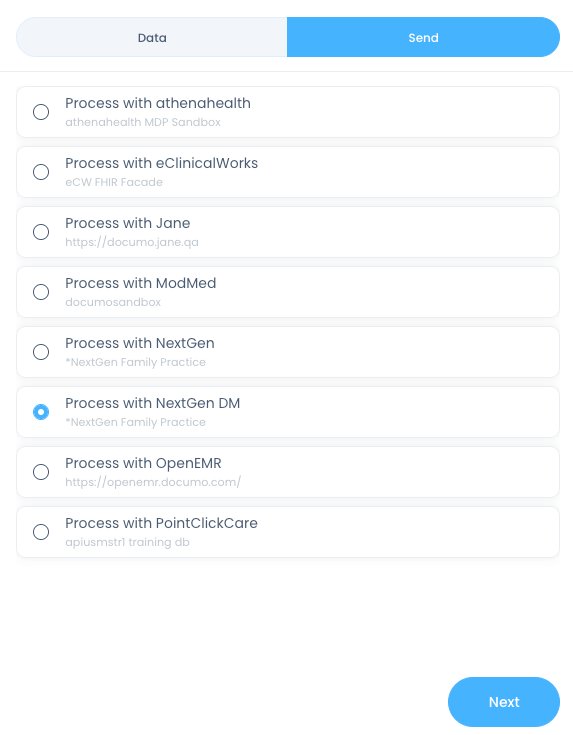Select the athenahealth radio button
This screenshot has width=573, height=735.
[41, 112]
